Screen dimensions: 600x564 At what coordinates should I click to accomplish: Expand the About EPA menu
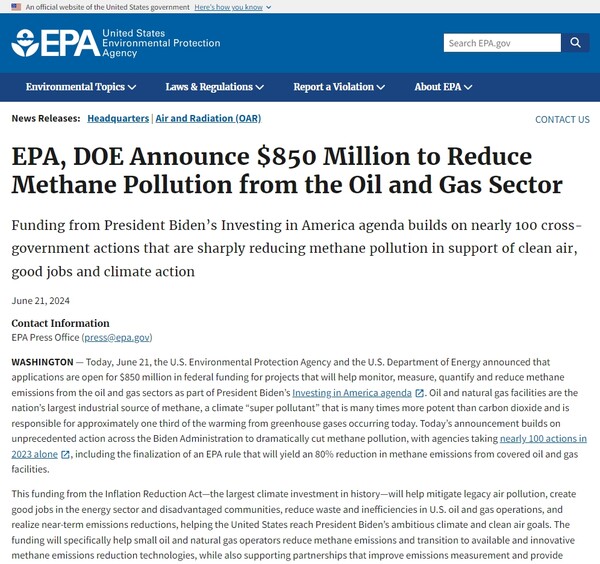point(441,87)
